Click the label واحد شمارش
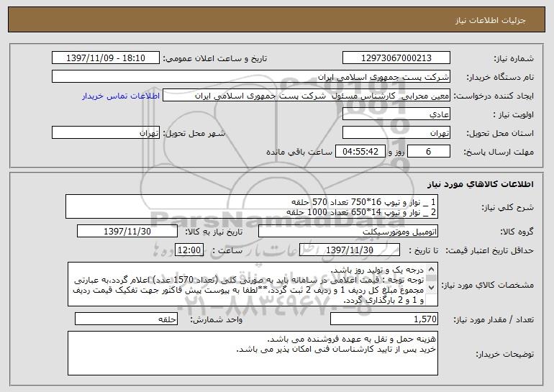This screenshot has height=392, width=554. (217, 319)
